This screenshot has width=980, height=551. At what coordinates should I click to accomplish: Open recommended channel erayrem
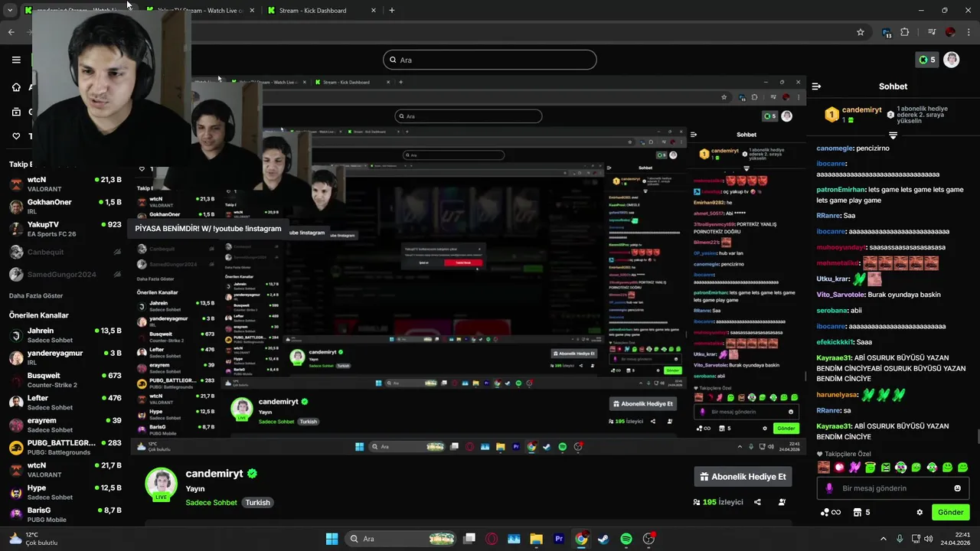click(x=65, y=425)
